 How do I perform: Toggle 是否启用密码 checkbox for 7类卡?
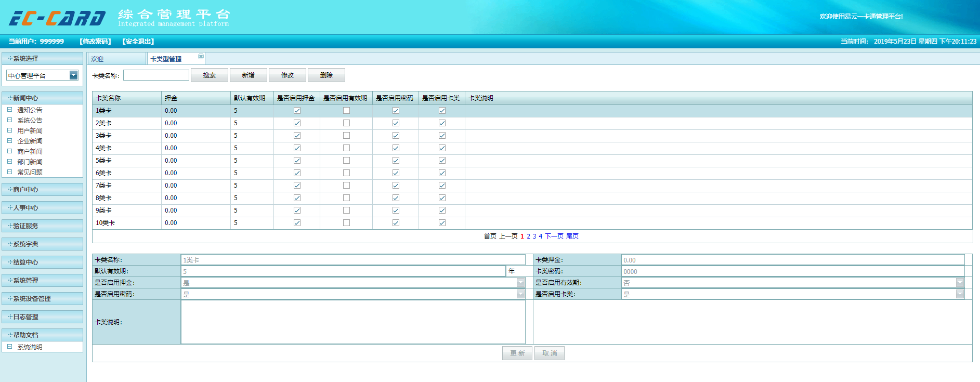tap(396, 186)
